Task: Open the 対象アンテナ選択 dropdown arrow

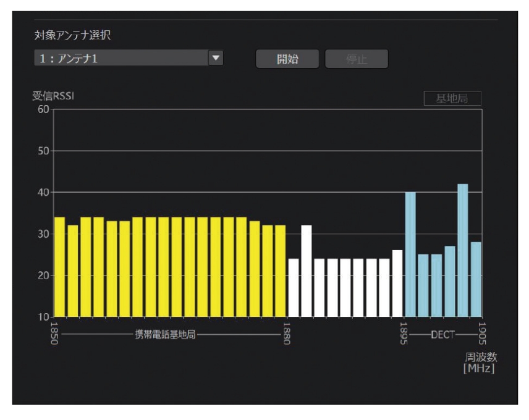Action: 215,59
